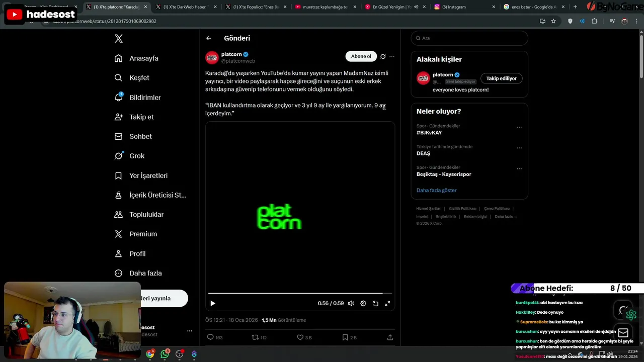The height and width of the screenshot is (362, 644).
Task: Open more options for #BJKvKAY trend
Action: pos(519,127)
